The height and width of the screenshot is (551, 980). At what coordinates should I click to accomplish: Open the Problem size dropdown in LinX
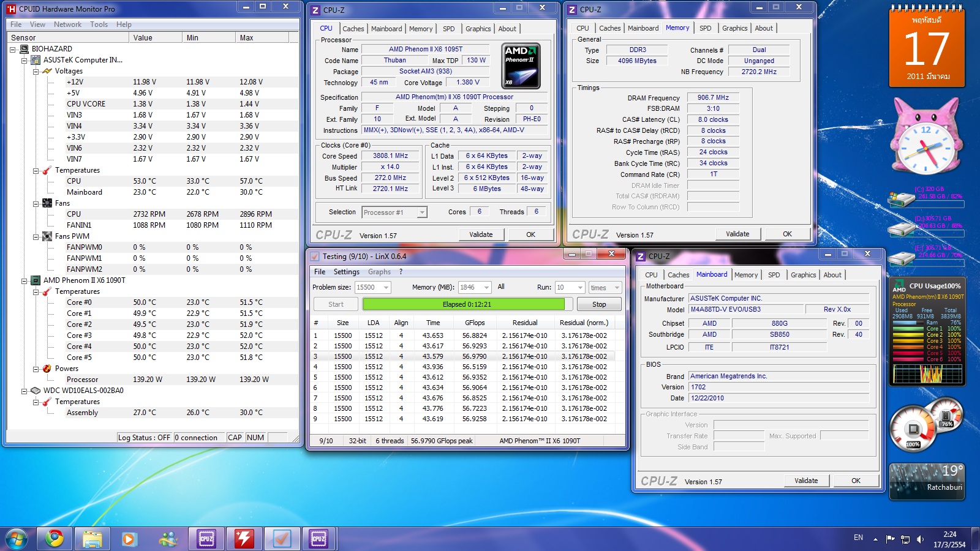point(386,287)
